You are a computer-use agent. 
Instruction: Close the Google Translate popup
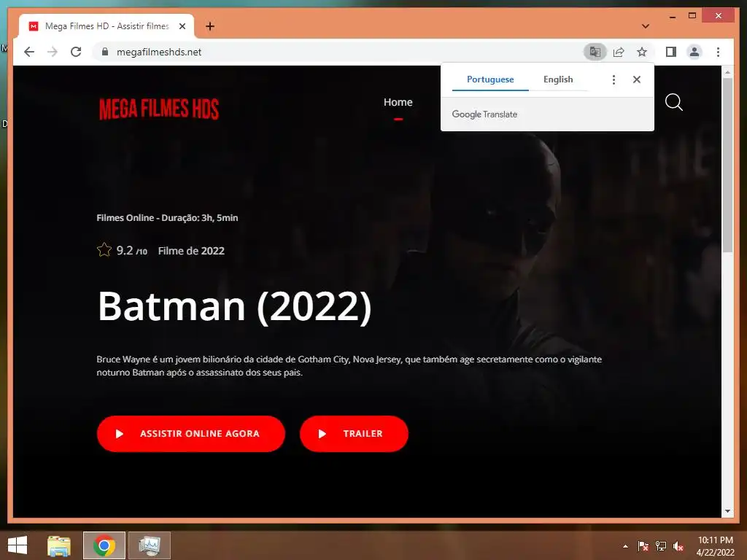coord(636,79)
